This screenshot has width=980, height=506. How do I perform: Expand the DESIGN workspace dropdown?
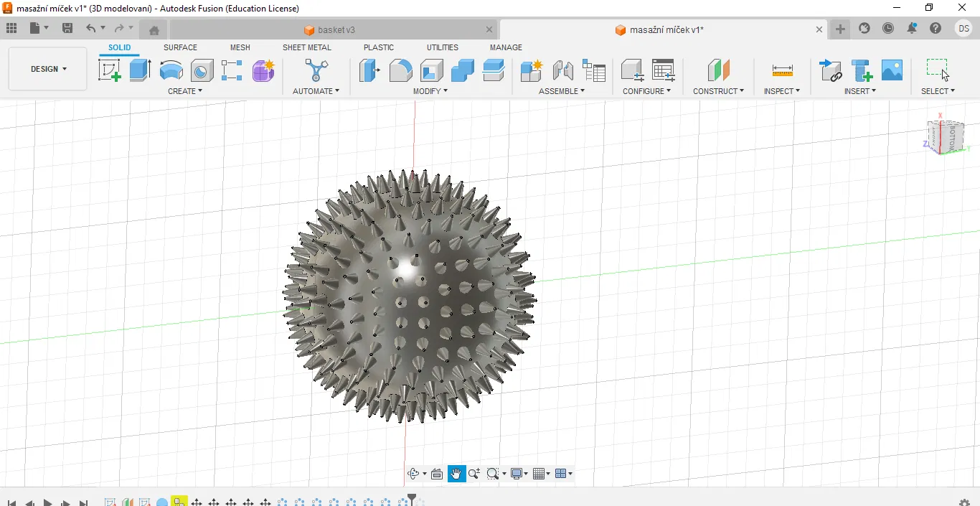click(48, 69)
